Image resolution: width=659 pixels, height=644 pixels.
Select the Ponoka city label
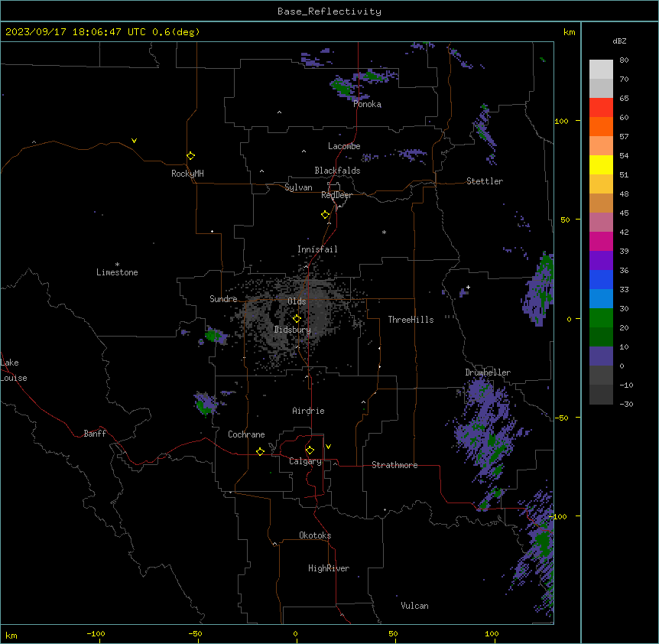click(367, 104)
